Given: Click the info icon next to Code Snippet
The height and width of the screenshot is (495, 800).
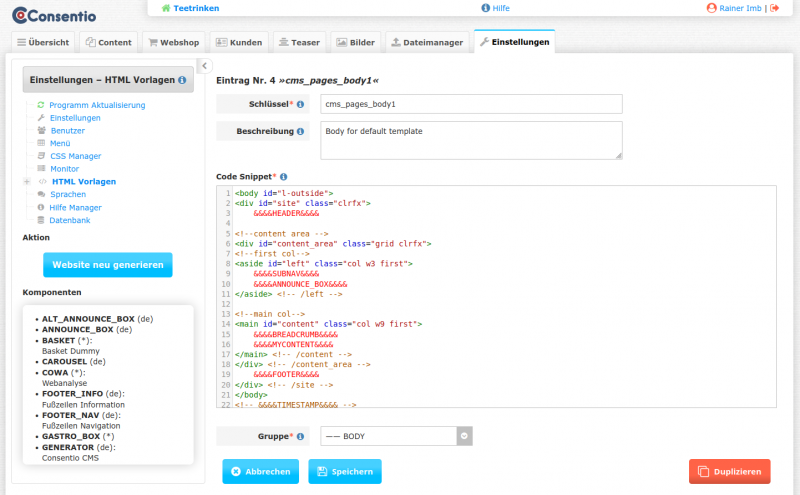Looking at the screenshot, I should pos(283,176).
